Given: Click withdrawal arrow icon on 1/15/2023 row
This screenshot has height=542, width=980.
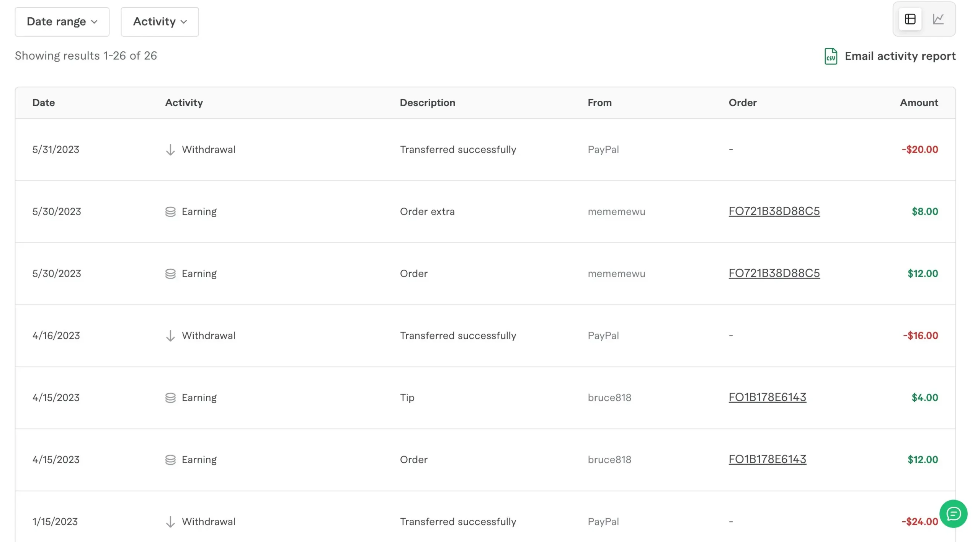Looking at the screenshot, I should point(170,522).
